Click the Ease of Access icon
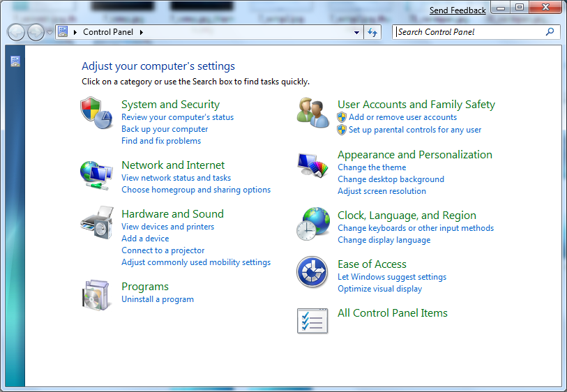567x392 pixels. pyautogui.click(x=312, y=272)
